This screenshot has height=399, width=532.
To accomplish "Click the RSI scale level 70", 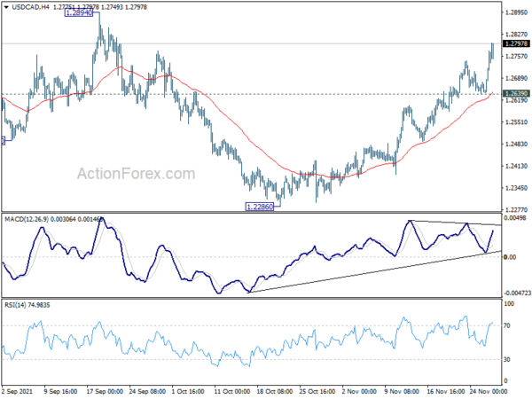I will (x=507, y=325).
